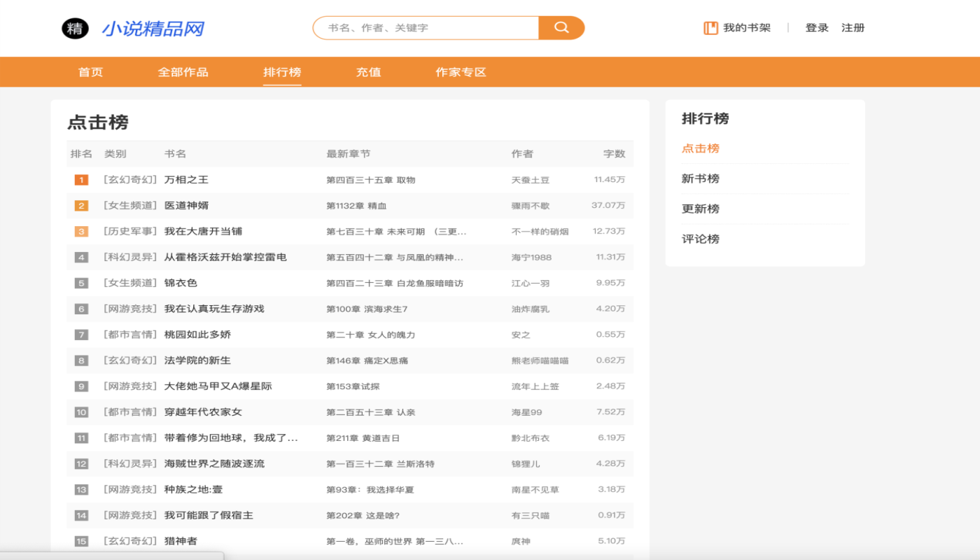Click the bookshelf icon beside 我的书架
This screenshot has height=560, width=980.
(710, 28)
